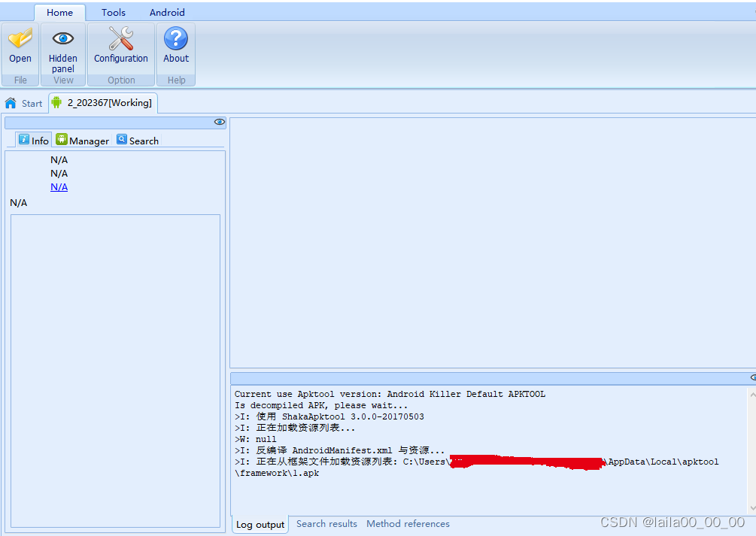Viewport: 756px width, 536px height.
Task: Click the blue N/A hyperlink
Action: pyautogui.click(x=59, y=186)
